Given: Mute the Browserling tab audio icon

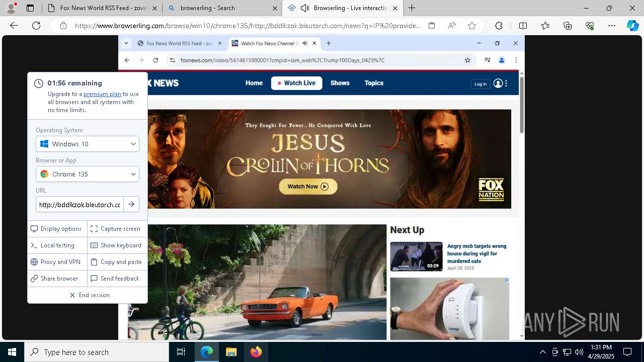Looking at the screenshot, I should click(305, 8).
